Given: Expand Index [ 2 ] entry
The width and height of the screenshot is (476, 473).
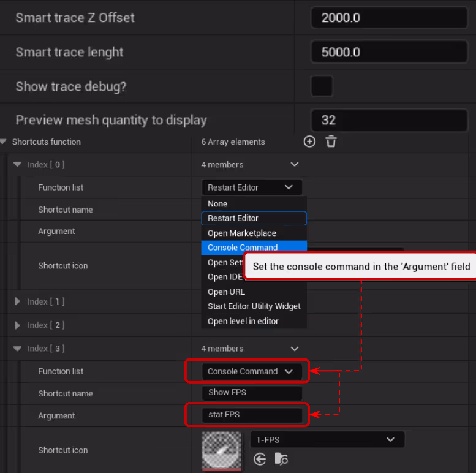Looking at the screenshot, I should click(x=17, y=325).
